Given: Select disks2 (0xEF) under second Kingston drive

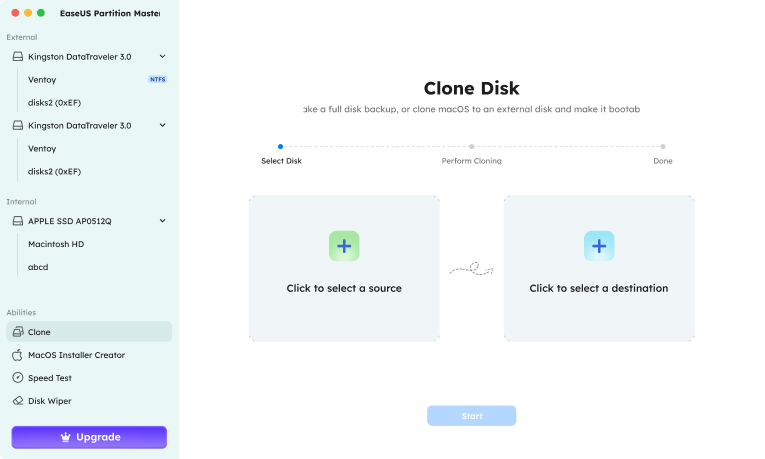Looking at the screenshot, I should pyautogui.click(x=54, y=171).
